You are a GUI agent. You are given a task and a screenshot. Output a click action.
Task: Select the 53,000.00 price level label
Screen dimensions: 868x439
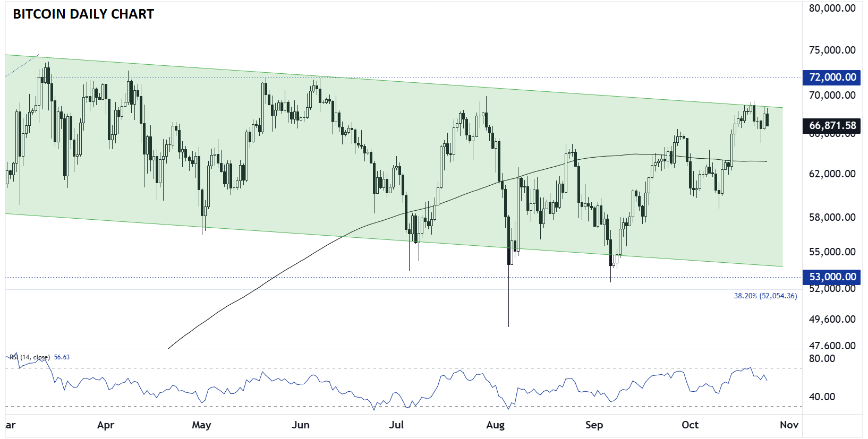click(x=832, y=277)
